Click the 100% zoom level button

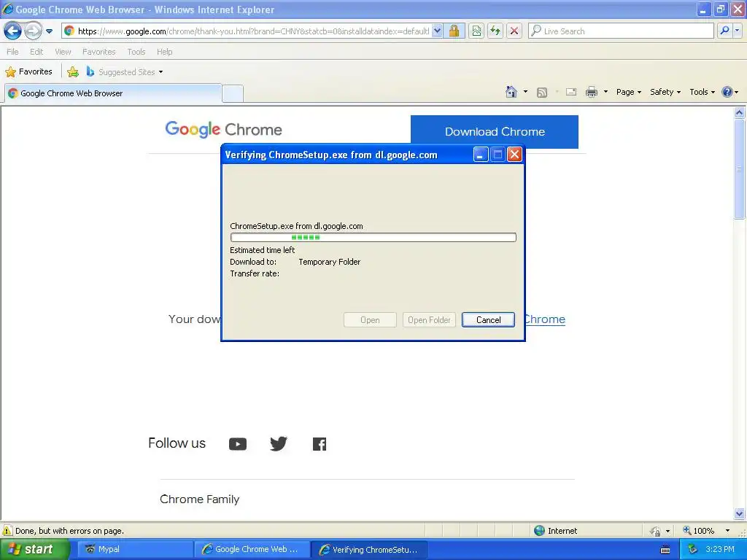[700, 531]
